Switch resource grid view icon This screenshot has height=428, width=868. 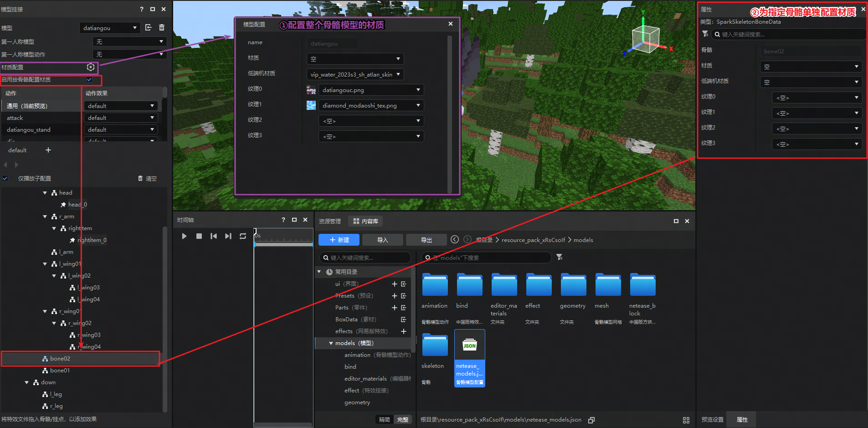(686, 420)
